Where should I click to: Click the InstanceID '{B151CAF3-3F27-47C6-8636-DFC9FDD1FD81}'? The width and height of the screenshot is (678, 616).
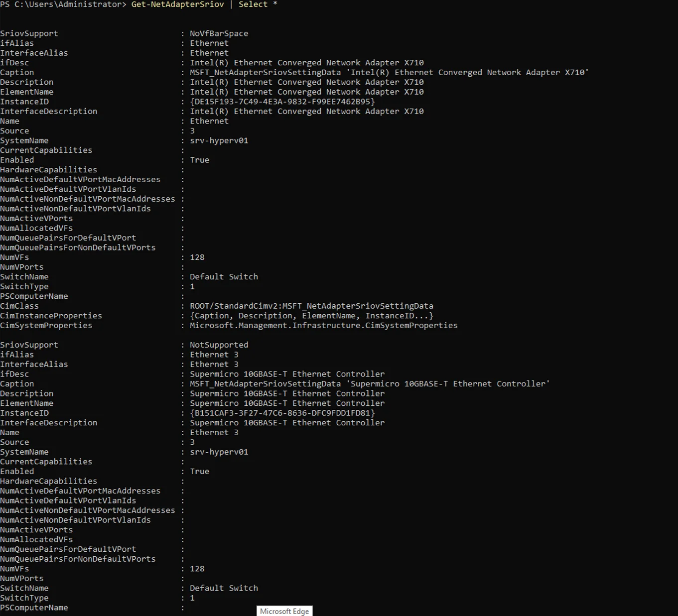point(282,413)
